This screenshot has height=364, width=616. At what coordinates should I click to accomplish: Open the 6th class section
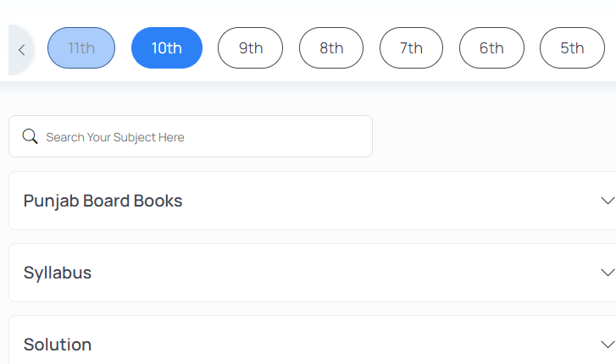click(x=491, y=48)
